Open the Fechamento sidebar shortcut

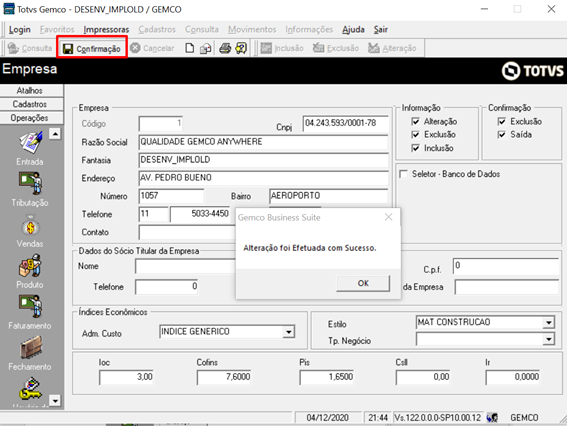(x=30, y=353)
